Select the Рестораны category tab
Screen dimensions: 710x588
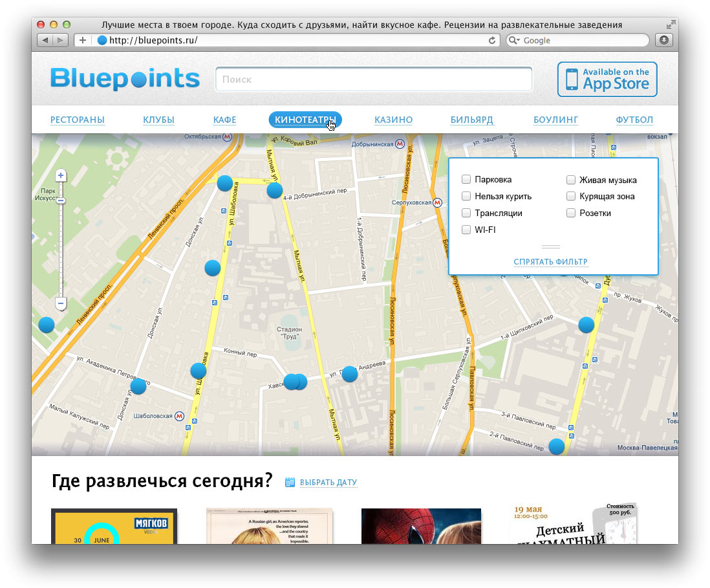click(x=78, y=120)
